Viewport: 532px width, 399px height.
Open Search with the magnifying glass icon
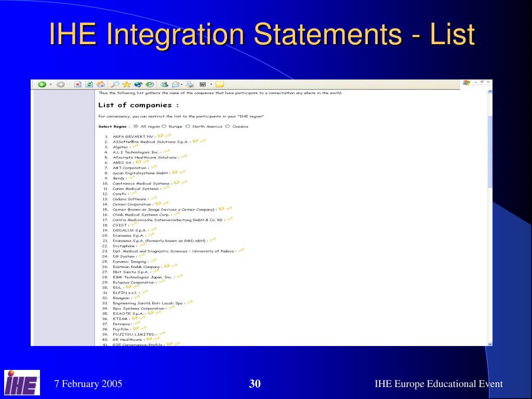pos(115,85)
